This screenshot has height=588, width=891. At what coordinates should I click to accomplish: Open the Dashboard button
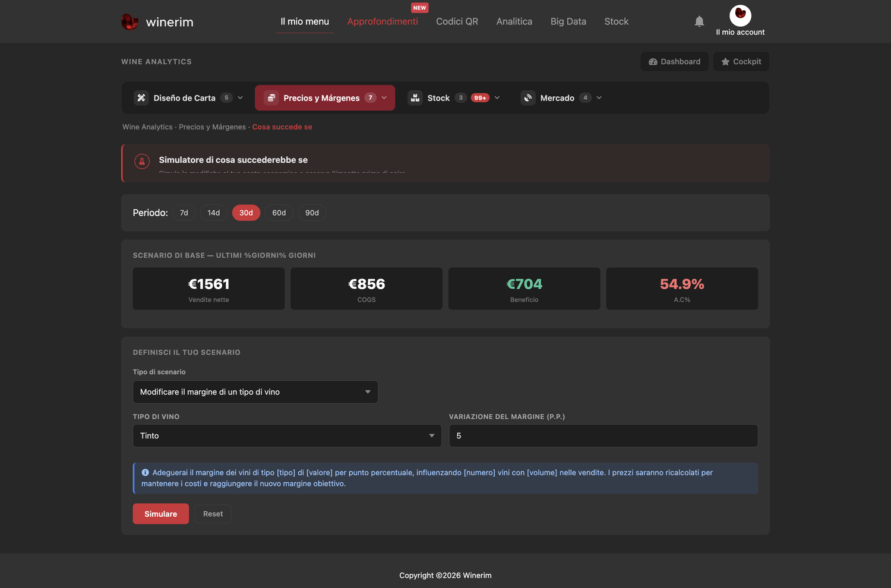[674, 62]
